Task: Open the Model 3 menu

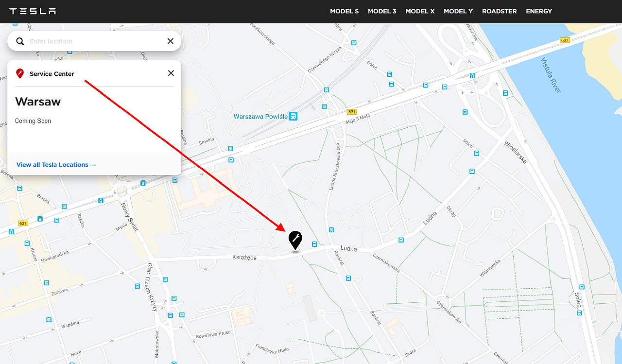Action: 382,11
